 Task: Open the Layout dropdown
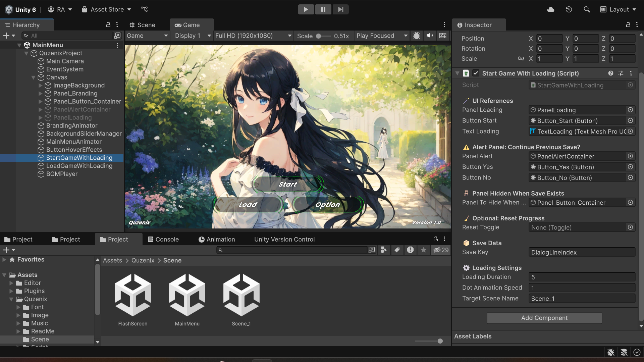[x=618, y=9]
